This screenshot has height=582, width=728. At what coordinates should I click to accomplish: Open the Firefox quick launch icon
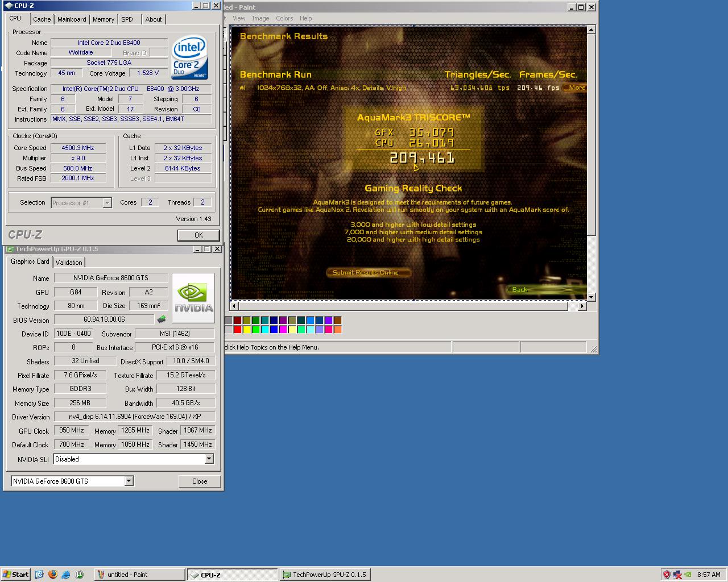[x=53, y=575]
